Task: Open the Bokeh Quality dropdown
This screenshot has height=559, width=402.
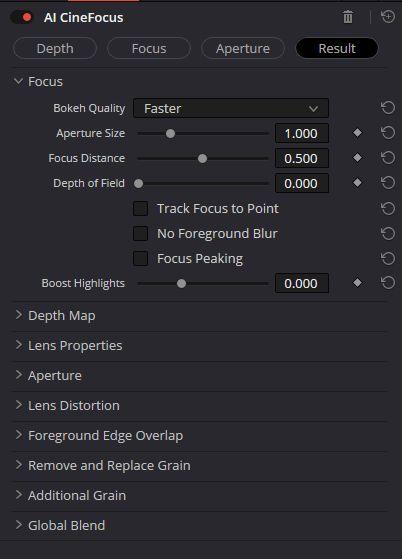Action: pos(231,108)
